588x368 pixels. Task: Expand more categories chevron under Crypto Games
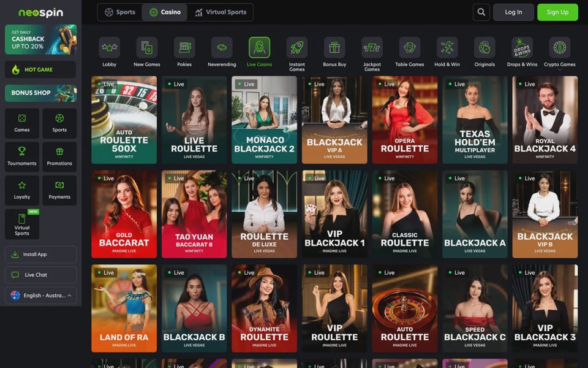coord(559,70)
